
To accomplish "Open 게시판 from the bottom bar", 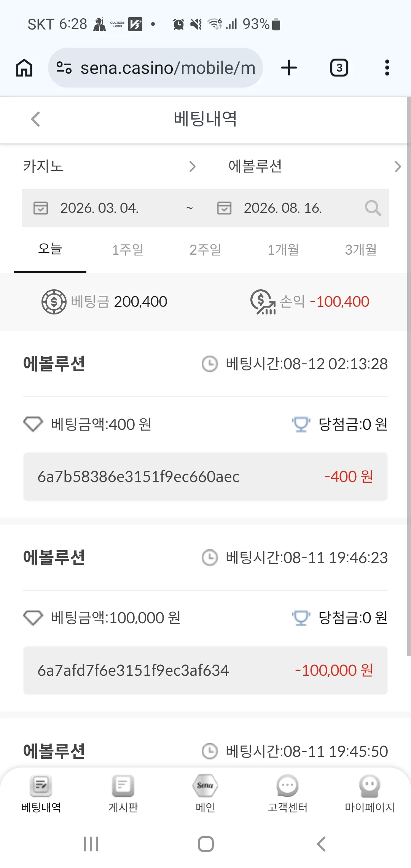I will coord(123,794).
